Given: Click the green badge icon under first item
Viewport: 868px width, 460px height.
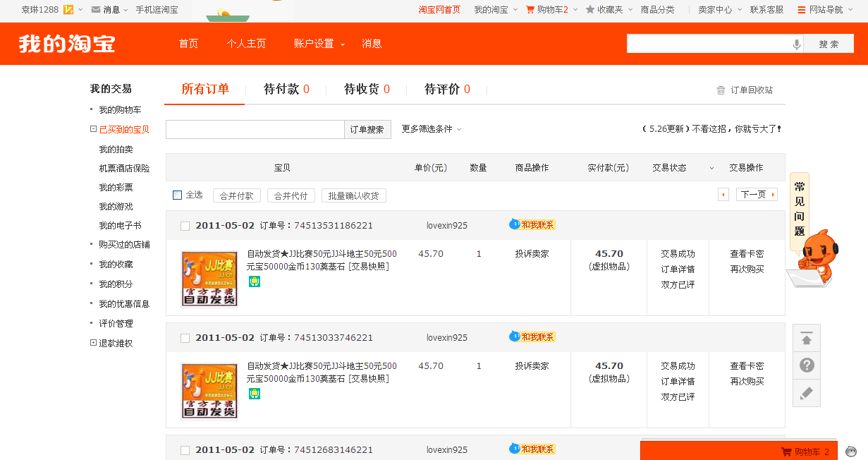Looking at the screenshot, I should click(255, 282).
